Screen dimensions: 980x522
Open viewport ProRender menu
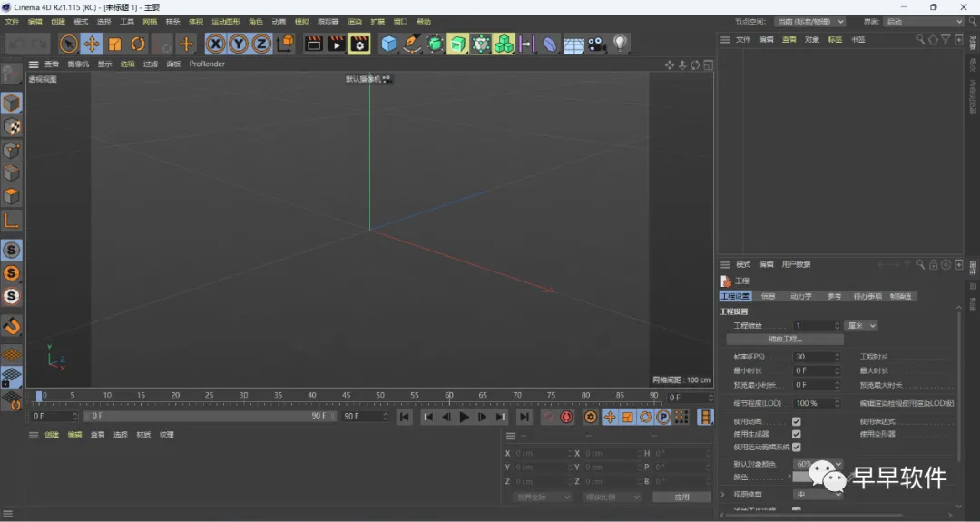coord(207,64)
